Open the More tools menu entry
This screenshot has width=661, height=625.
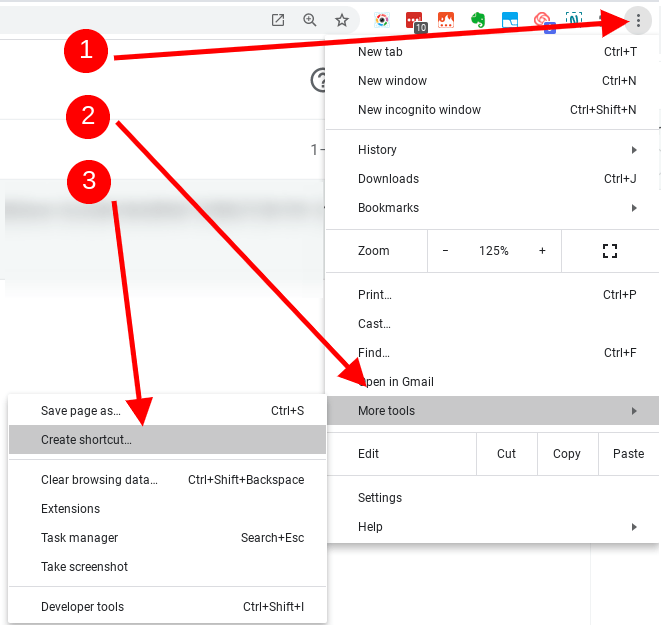click(492, 411)
